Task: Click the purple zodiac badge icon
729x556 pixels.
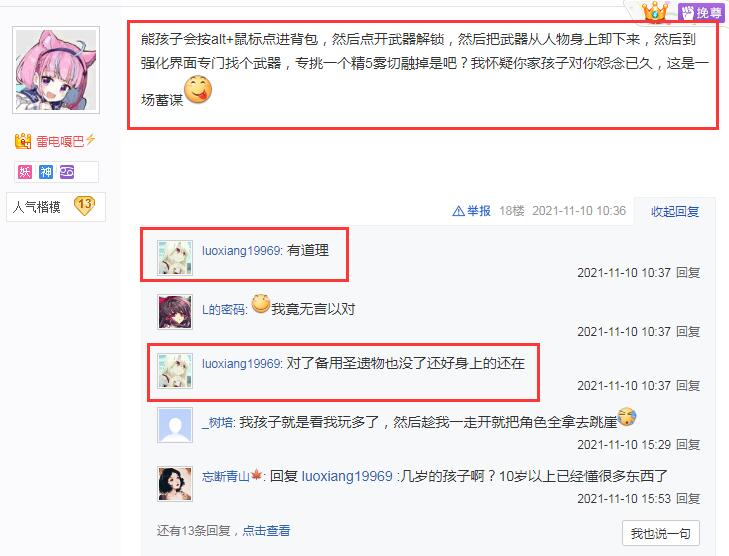Action: (67, 172)
